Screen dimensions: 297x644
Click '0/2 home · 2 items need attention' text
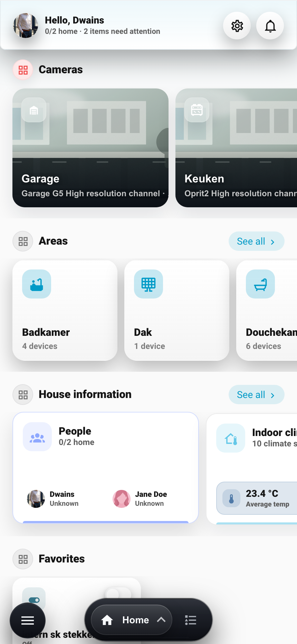point(103,31)
